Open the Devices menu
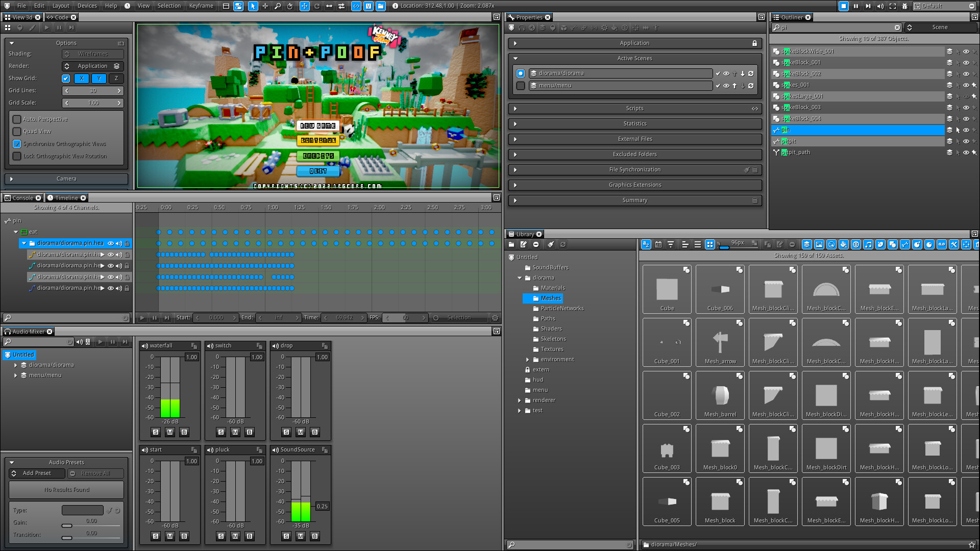The image size is (980, 551). click(87, 6)
